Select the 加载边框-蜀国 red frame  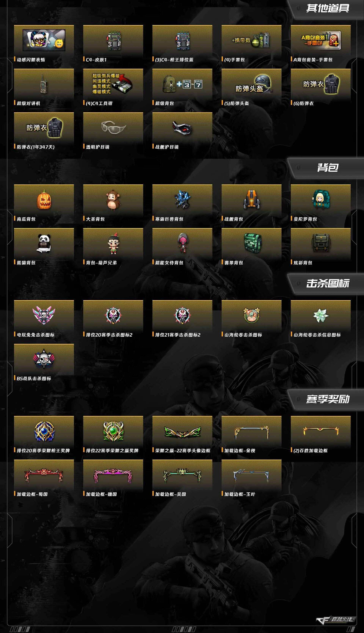point(44,475)
